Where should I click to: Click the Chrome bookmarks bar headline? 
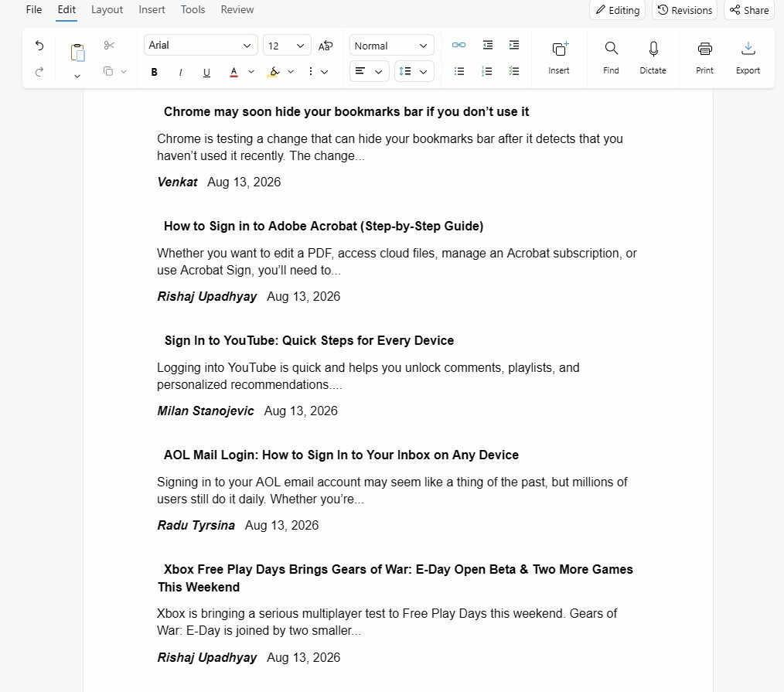(346, 111)
